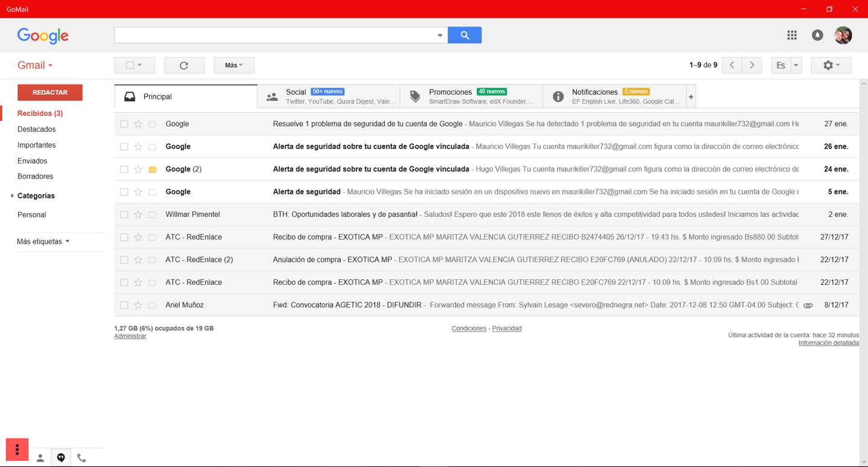Select ATC - RedEnlace (2) checkbox
The image size is (868, 467).
(124, 260)
